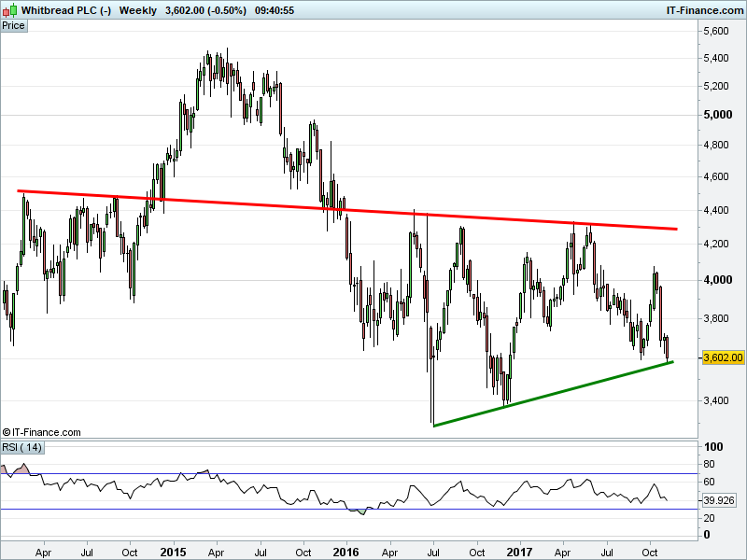Click the red descending trendline

[346, 210]
